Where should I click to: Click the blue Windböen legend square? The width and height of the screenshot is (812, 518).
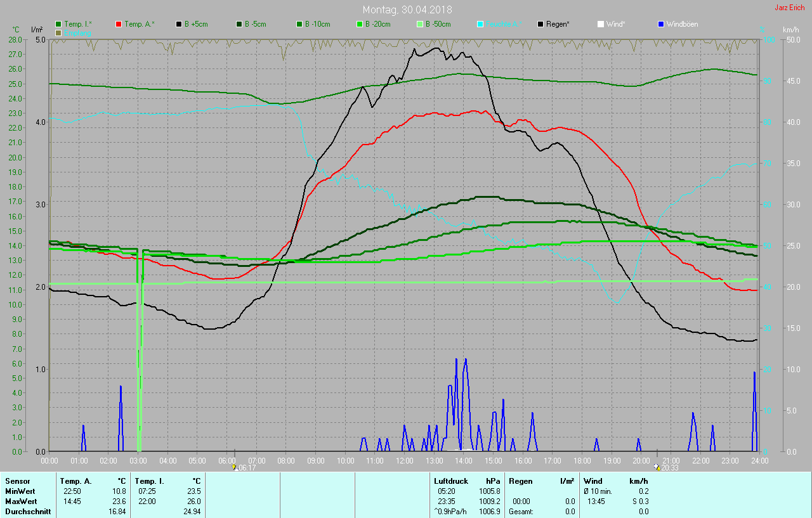tap(661, 24)
